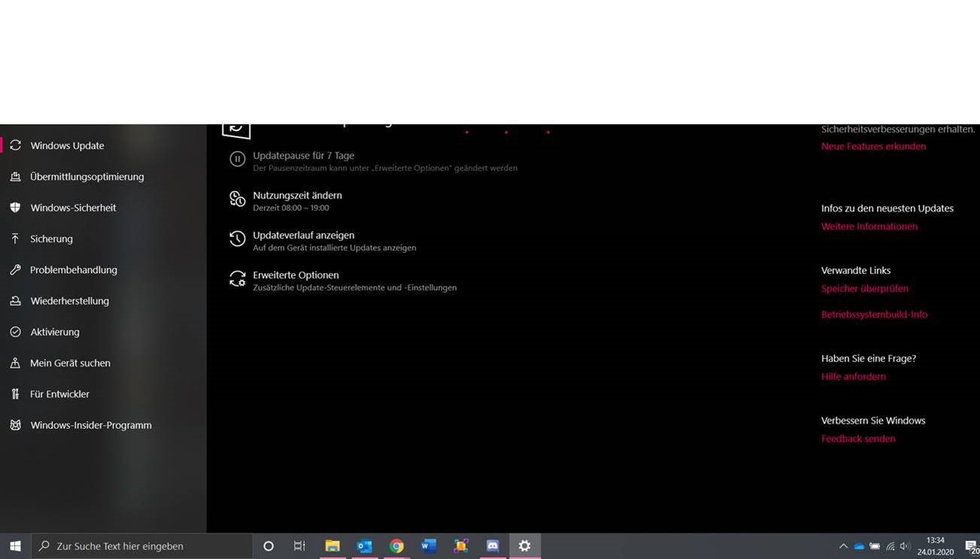Open Wi-Fi network tray icon
The width and height of the screenshot is (980, 559).
[x=890, y=546]
